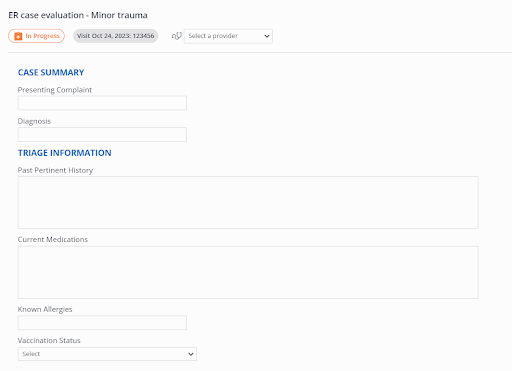Click the Known Allergies label
Screen dimensions: 512x371
[x=45, y=309]
